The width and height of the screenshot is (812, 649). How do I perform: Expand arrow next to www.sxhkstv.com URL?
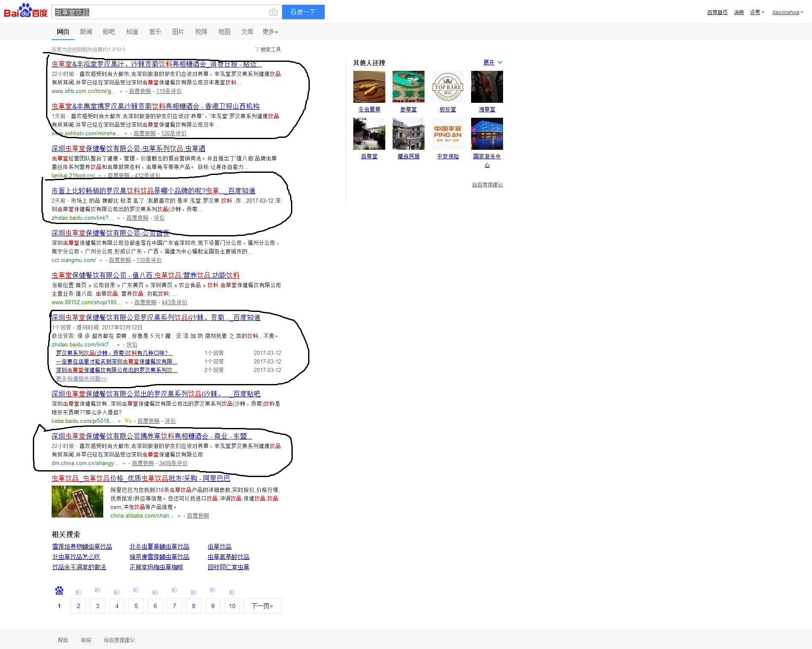pyautogui.click(x=125, y=134)
